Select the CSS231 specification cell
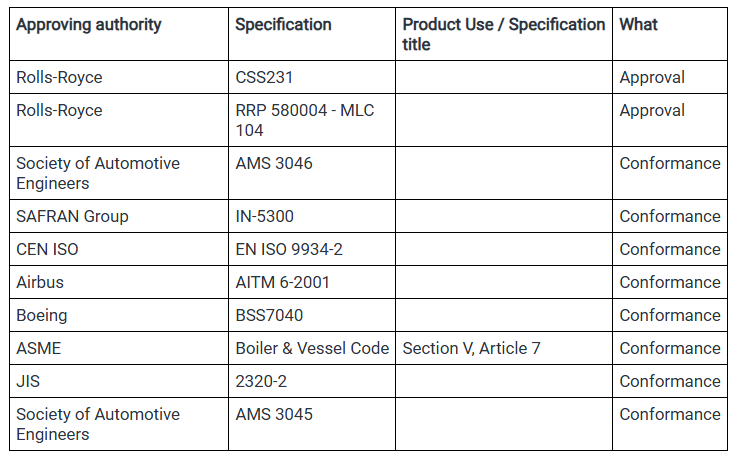This screenshot has height=458, width=739. tap(264, 77)
